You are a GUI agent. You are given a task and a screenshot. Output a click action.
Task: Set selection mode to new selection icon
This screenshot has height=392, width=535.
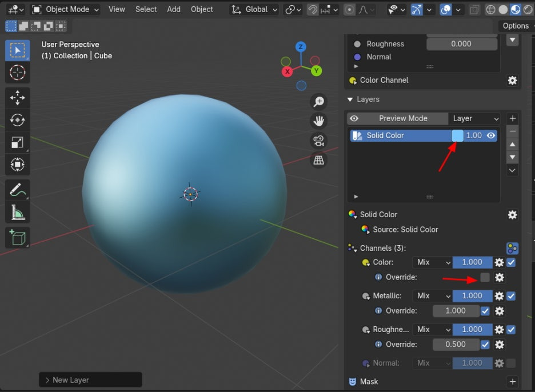(11, 26)
